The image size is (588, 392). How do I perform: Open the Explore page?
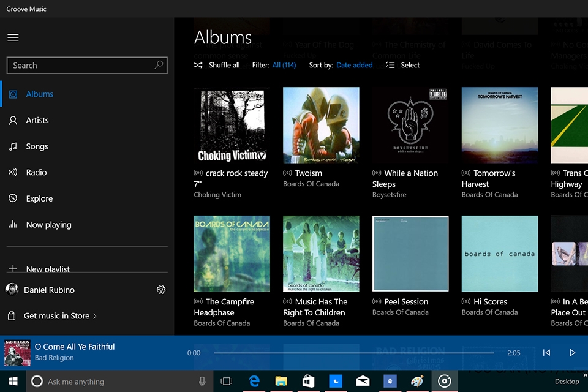[x=39, y=198]
